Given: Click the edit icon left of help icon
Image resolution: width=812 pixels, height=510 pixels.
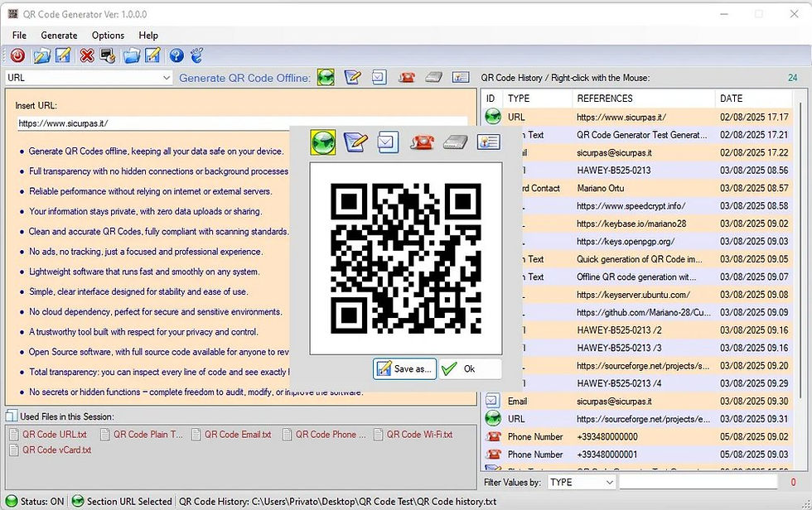Looking at the screenshot, I should click(x=152, y=55).
